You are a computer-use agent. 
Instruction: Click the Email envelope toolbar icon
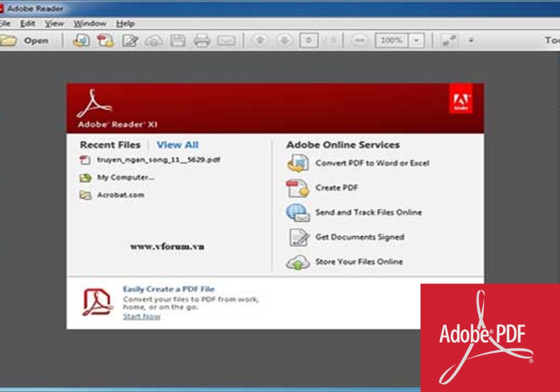[226, 41]
